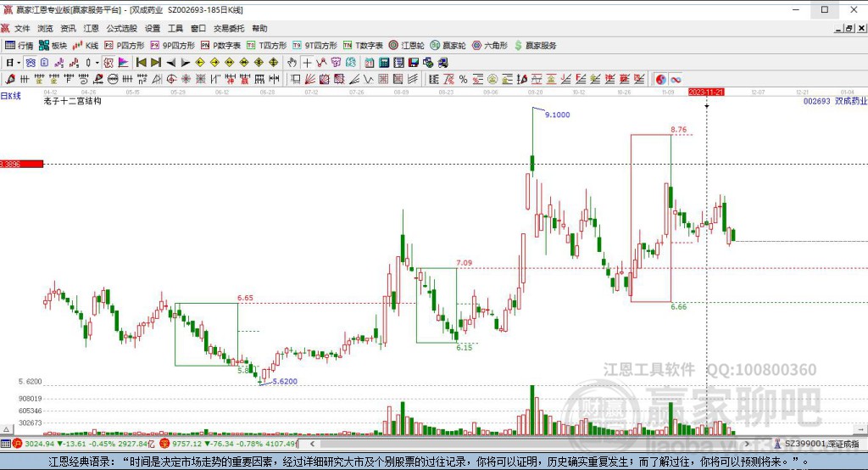Select the spiral circle drawing tool
Screen dimensions: 868x470
coord(171,79)
